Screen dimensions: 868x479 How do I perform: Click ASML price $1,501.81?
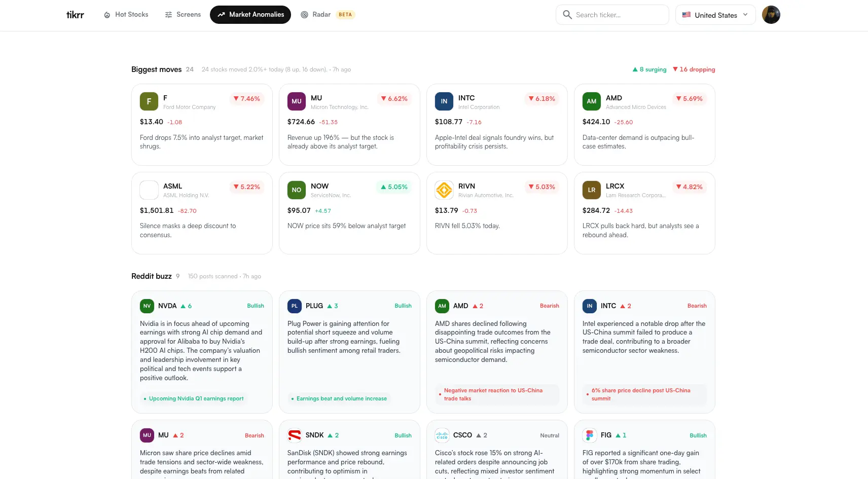[x=157, y=210]
